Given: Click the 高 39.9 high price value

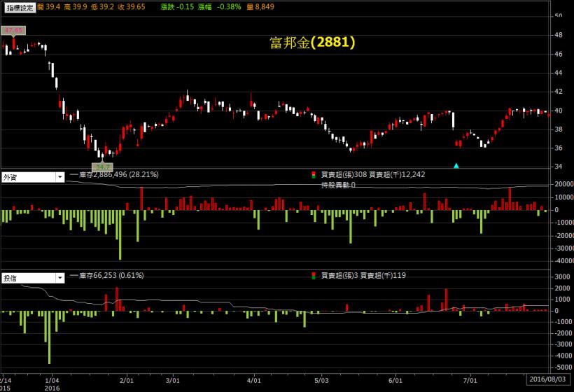Looking at the screenshot, I should pos(76,6).
